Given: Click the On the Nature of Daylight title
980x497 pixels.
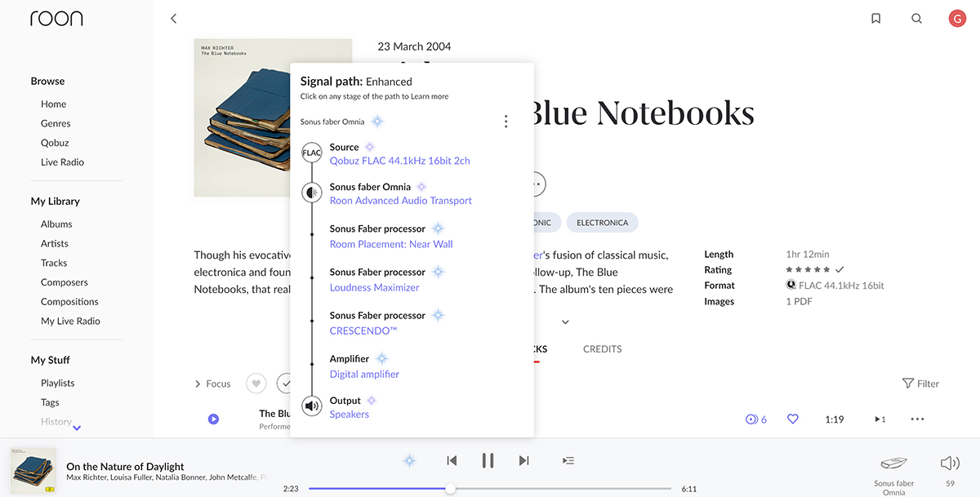Looking at the screenshot, I should 125,466.
